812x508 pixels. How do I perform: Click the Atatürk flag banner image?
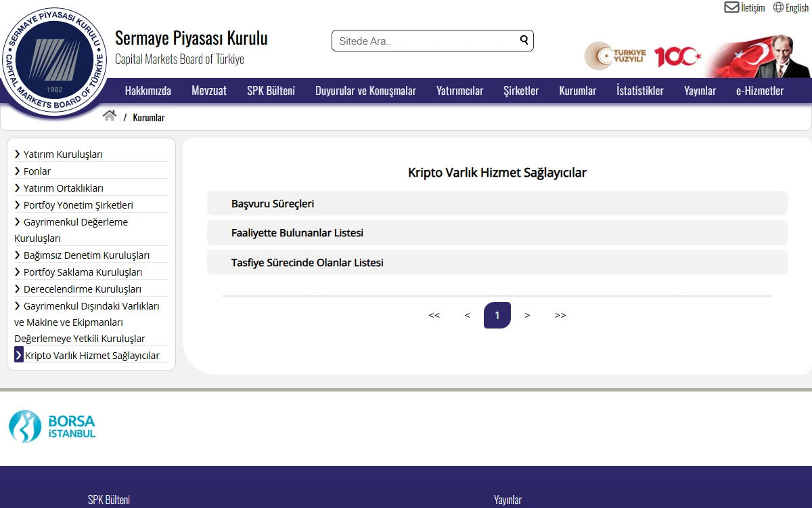758,56
